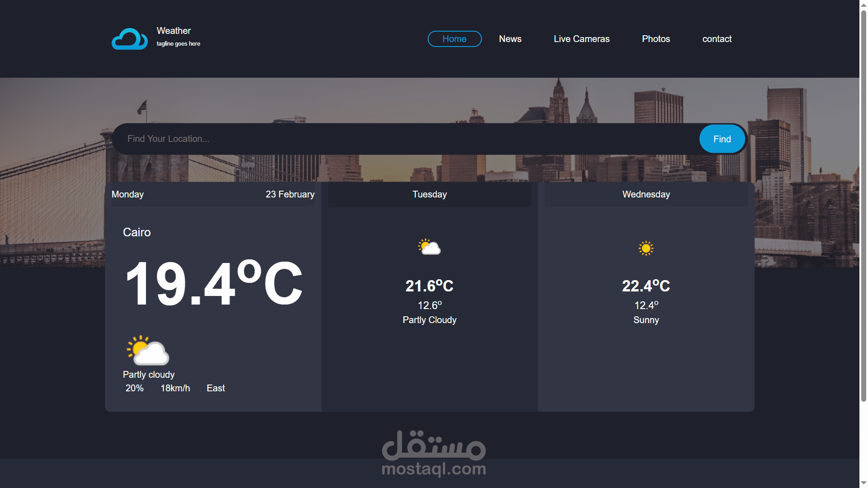Click Wednesday's sunny weather icon
This screenshot has height=488, width=868.
tap(646, 248)
